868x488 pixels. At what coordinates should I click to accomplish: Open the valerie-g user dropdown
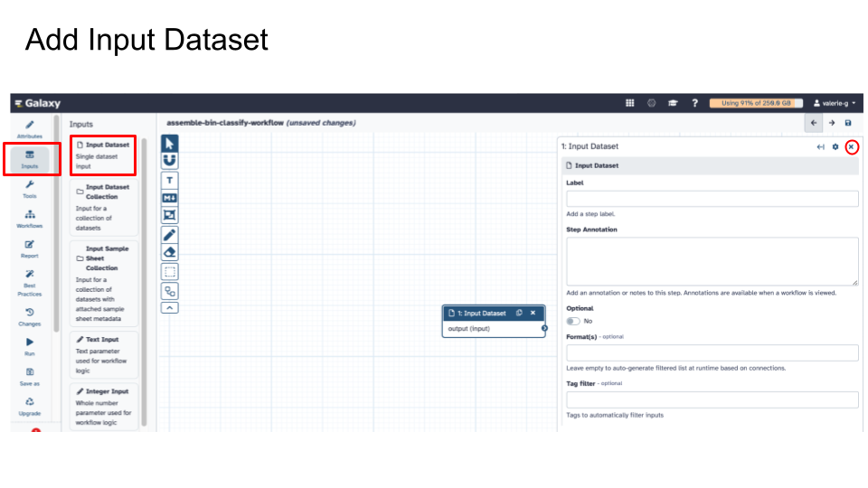834,103
